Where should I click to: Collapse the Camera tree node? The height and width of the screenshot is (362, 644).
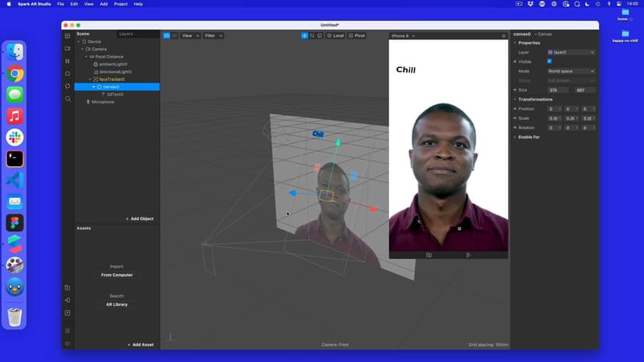coord(82,49)
